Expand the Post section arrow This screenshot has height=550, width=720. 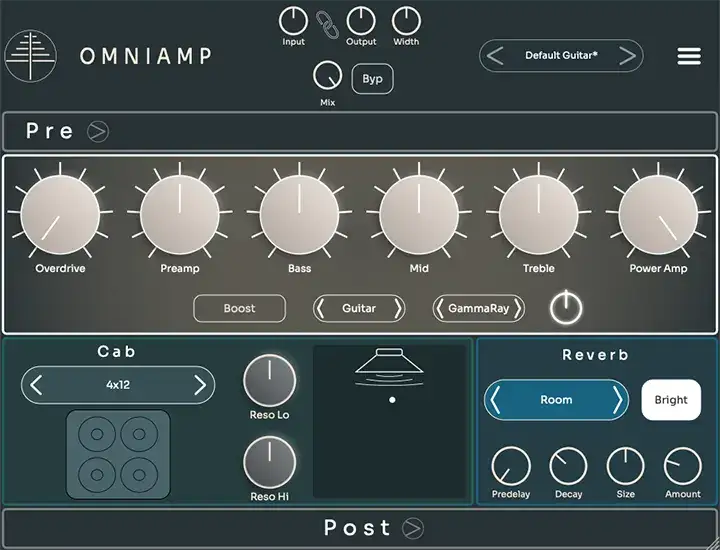pos(413,528)
